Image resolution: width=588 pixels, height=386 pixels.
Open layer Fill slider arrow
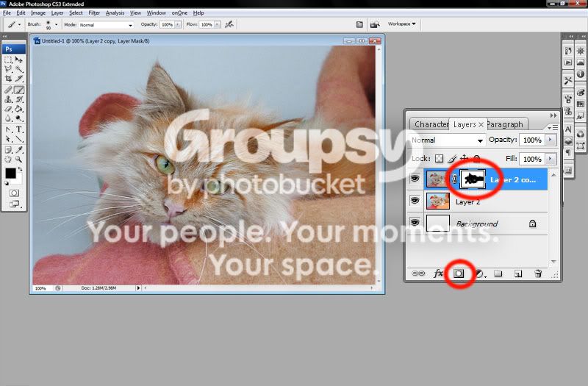click(550, 159)
